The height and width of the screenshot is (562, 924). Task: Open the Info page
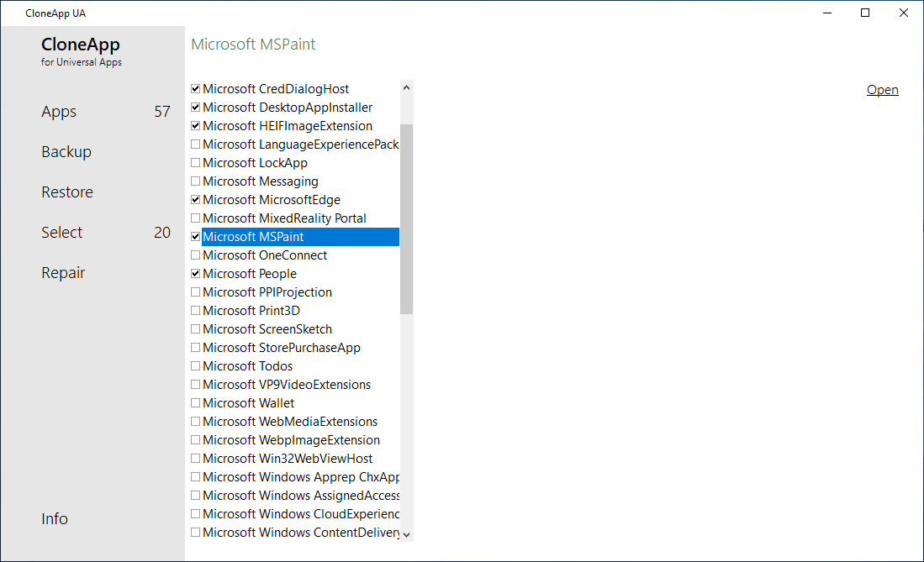[x=54, y=518]
